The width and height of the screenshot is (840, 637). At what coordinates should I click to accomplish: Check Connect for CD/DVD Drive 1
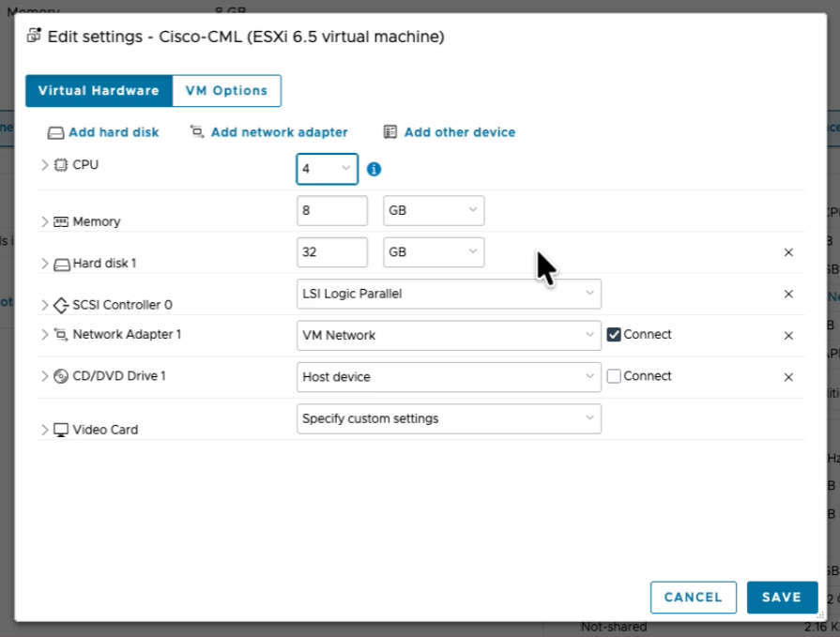tap(614, 376)
